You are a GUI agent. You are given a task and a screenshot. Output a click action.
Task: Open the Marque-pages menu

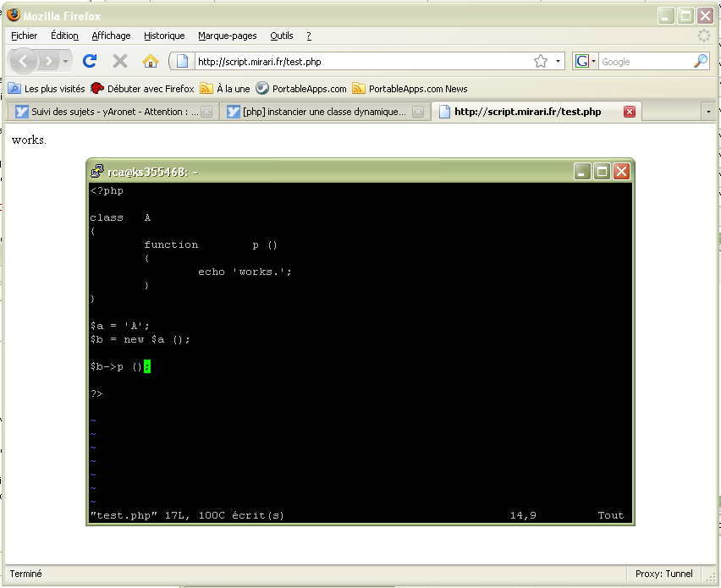227,36
